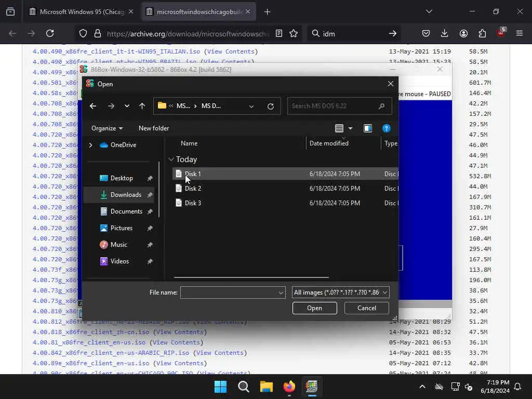Click the Firefox search box with idm
532x399 pixels.
[354, 34]
